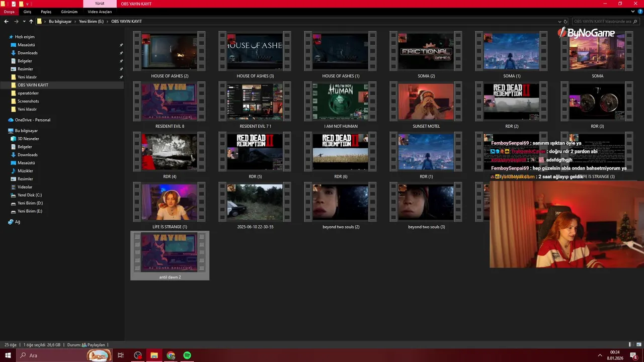The width and height of the screenshot is (644, 362).
Task: Select the HOUSE OF ASHES (3) video
Action: tap(255, 55)
